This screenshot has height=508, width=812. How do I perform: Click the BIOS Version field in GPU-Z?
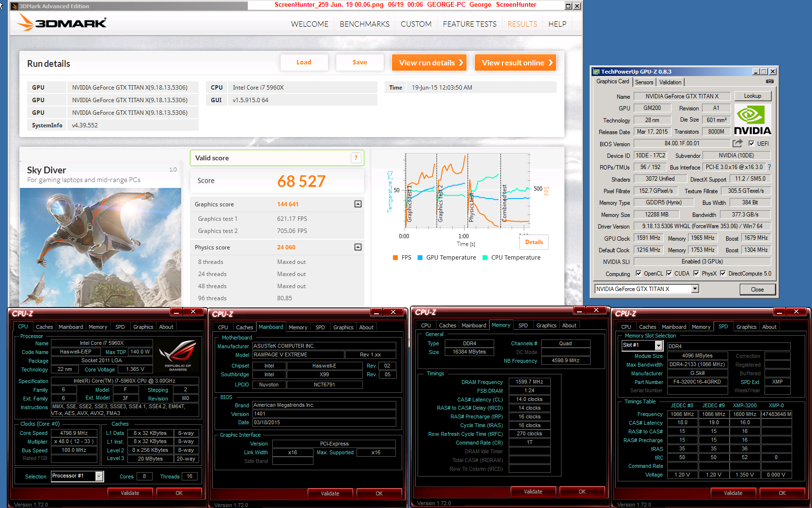(682, 143)
